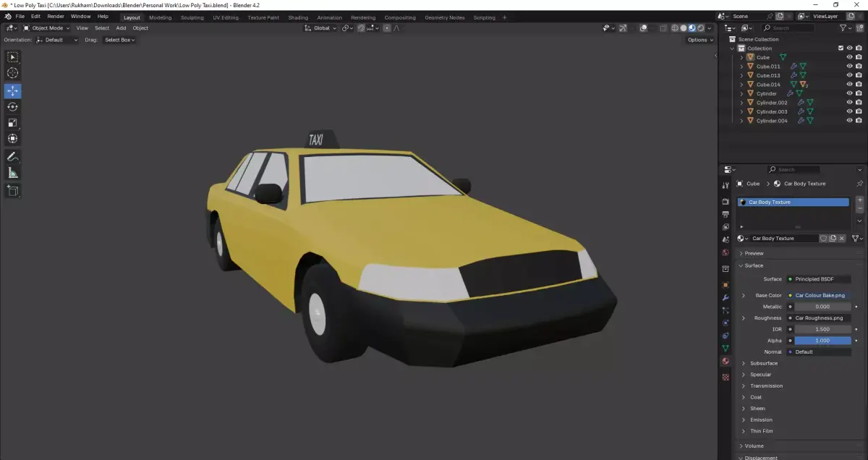The image size is (868, 460).
Task: Open the Select Box drag dropdown
Action: (119, 40)
